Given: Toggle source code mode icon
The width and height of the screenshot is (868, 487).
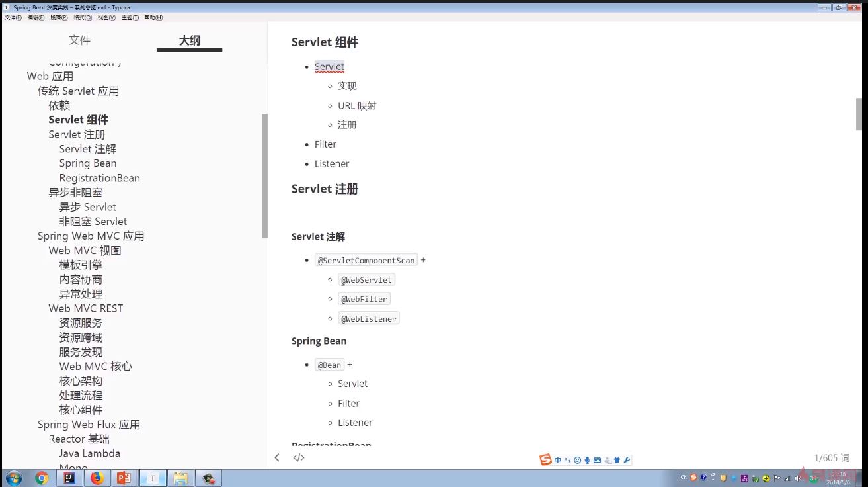Looking at the screenshot, I should [x=299, y=457].
